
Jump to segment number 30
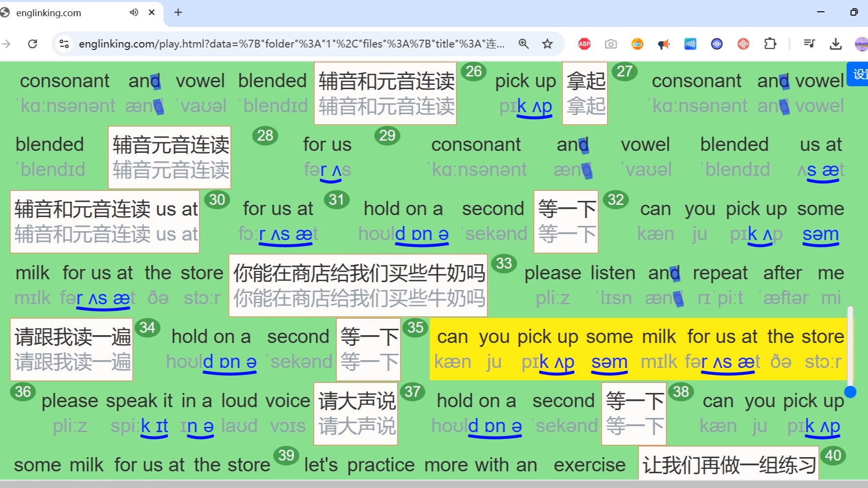point(217,199)
